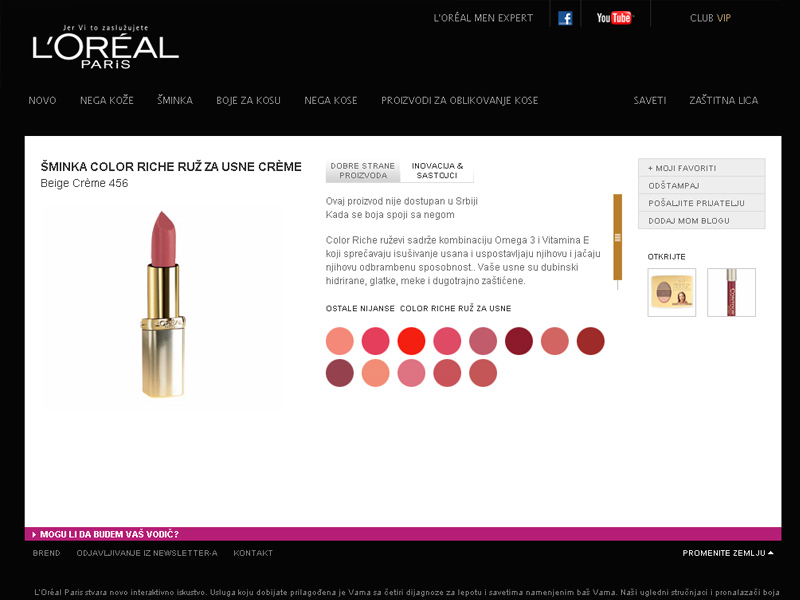
Task: Choose the bright red shade swatch
Action: [x=411, y=341]
